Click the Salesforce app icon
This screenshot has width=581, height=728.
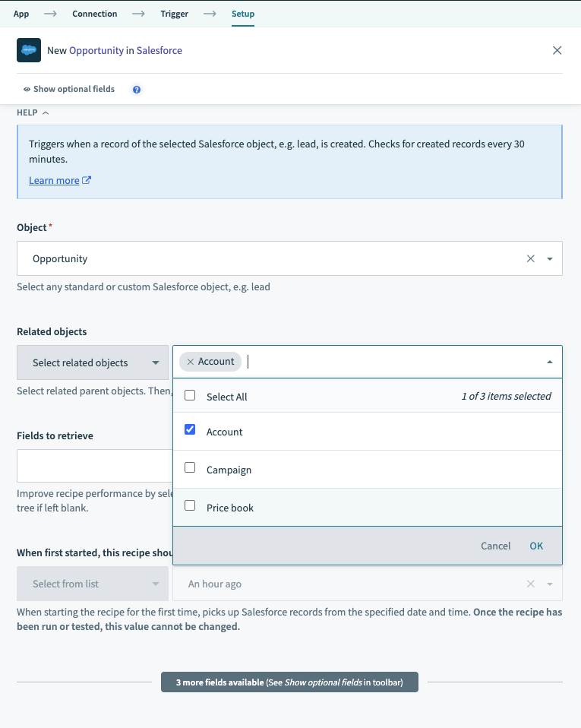(x=28, y=50)
